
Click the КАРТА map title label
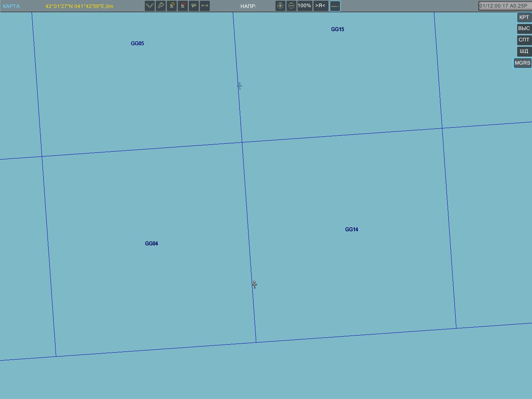pyautogui.click(x=11, y=6)
